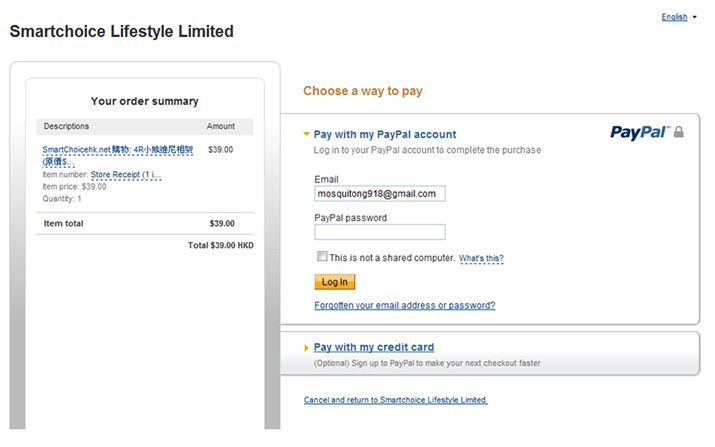Image resolution: width=715 pixels, height=447 pixels.
Task: Click the Log In button
Action: [335, 282]
